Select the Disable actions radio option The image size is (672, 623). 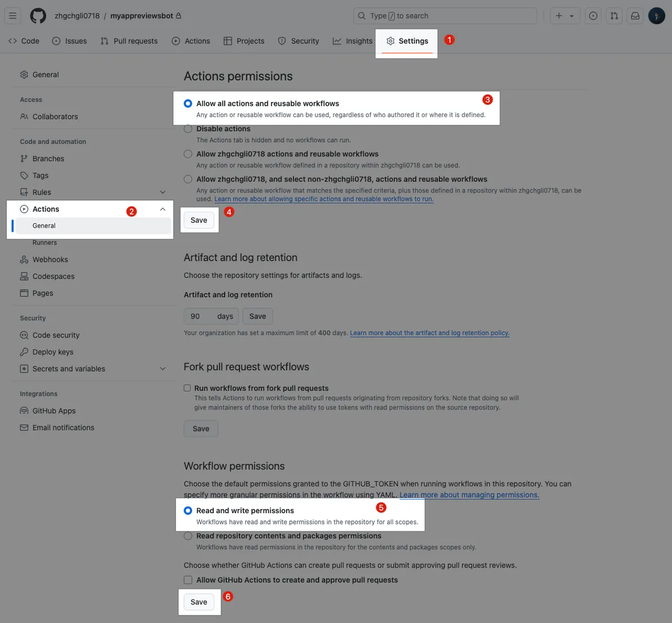click(x=188, y=129)
